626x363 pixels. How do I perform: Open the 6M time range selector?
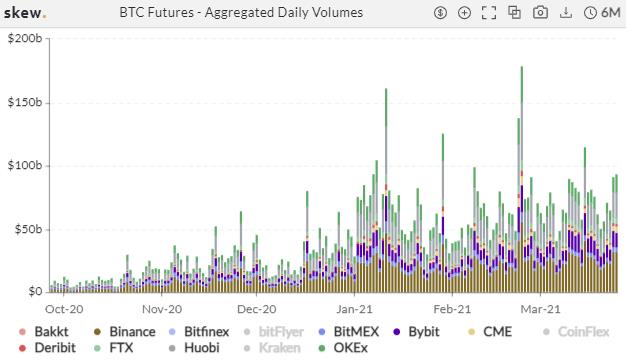pyautogui.click(x=602, y=13)
